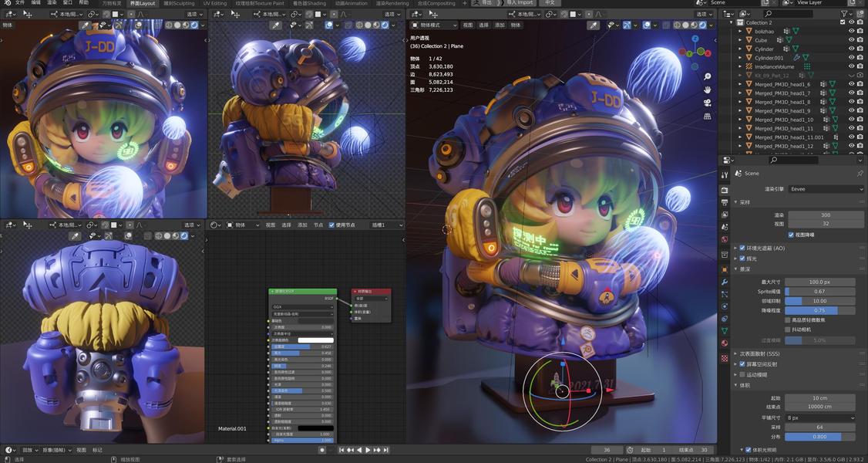The height and width of the screenshot is (463, 868).
Task: Click the IrradianceVolume light probe data icon
Action: coord(806,66)
